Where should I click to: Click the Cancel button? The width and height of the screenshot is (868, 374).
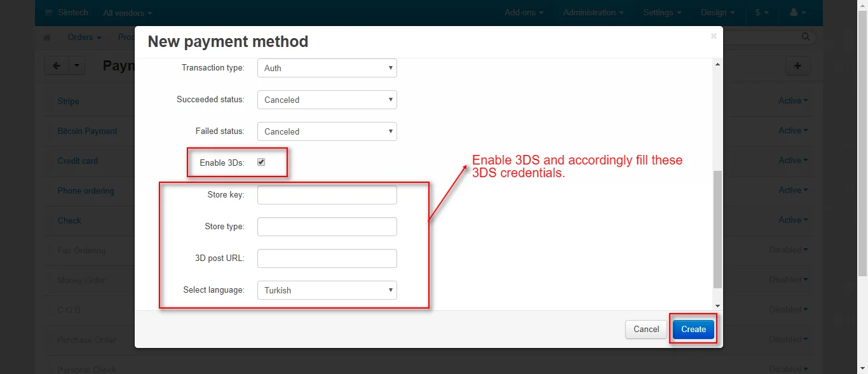click(x=646, y=329)
